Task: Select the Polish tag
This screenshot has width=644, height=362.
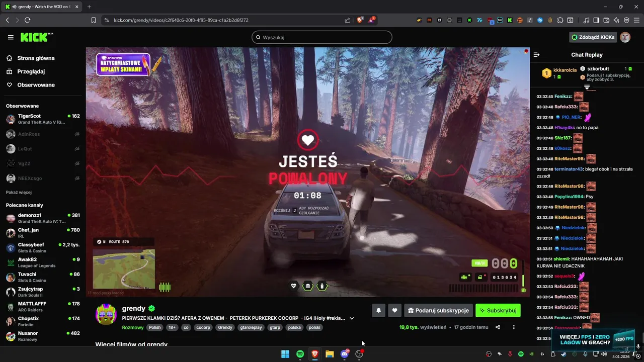Action: (x=154, y=327)
